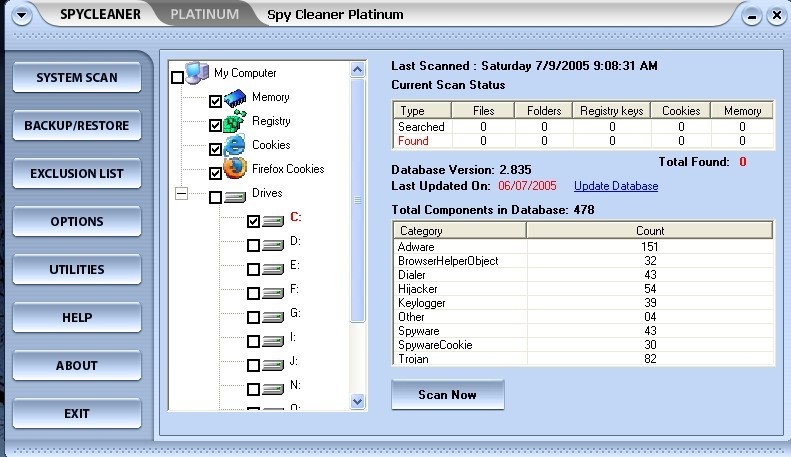791x457 pixels.
Task: Click the tree vertical scrollbar thumb
Action: click(x=358, y=200)
